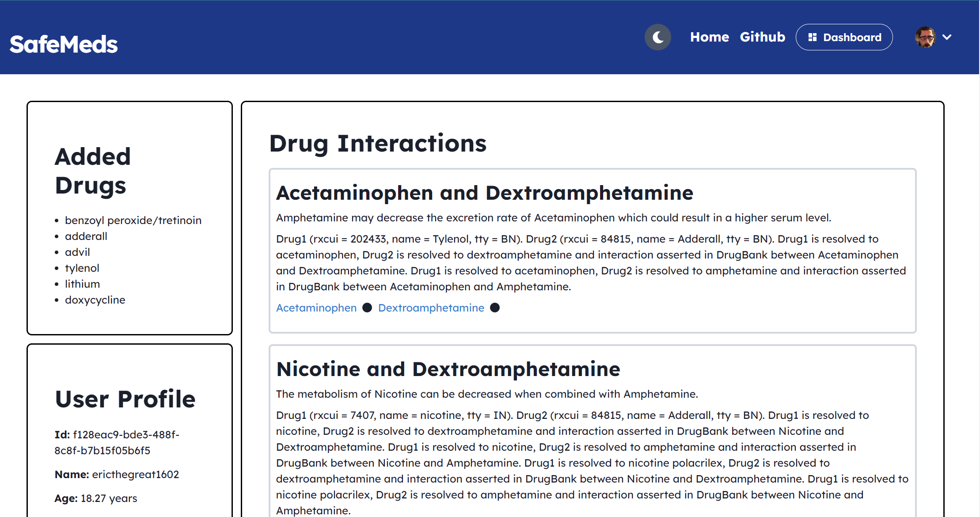Expand the user menu chevron
980x517 pixels.
(947, 37)
